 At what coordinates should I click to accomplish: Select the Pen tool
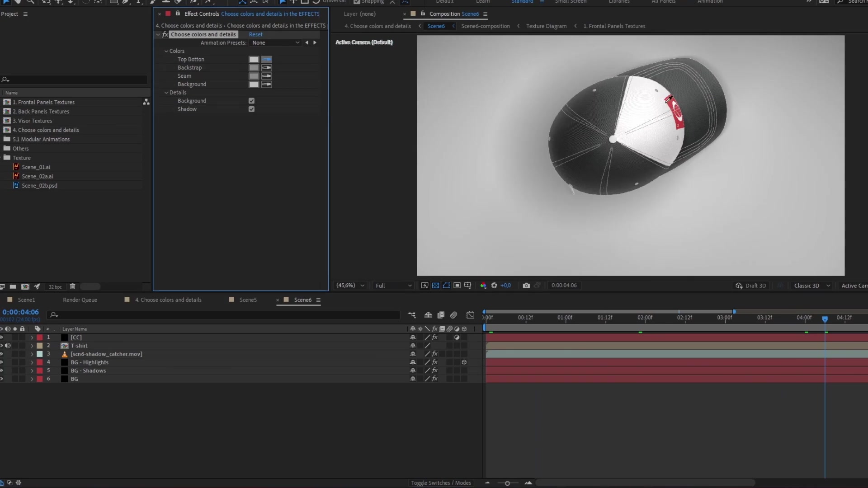coord(124,2)
